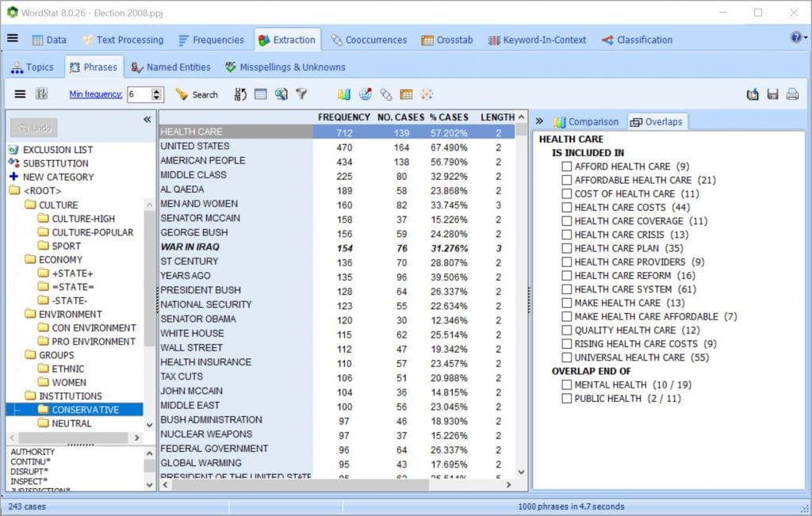Open the globe web-mapping icon

pos(366,94)
